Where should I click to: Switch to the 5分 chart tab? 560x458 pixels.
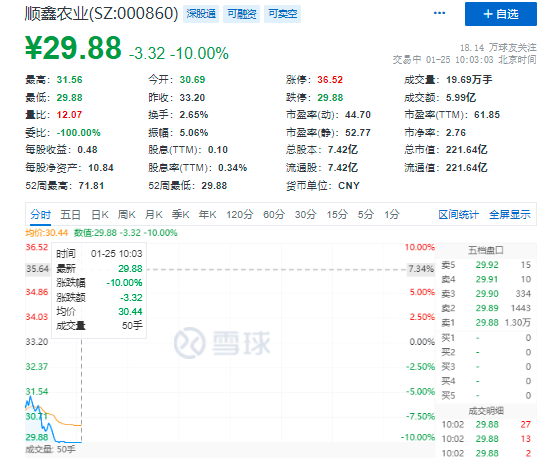(366, 214)
